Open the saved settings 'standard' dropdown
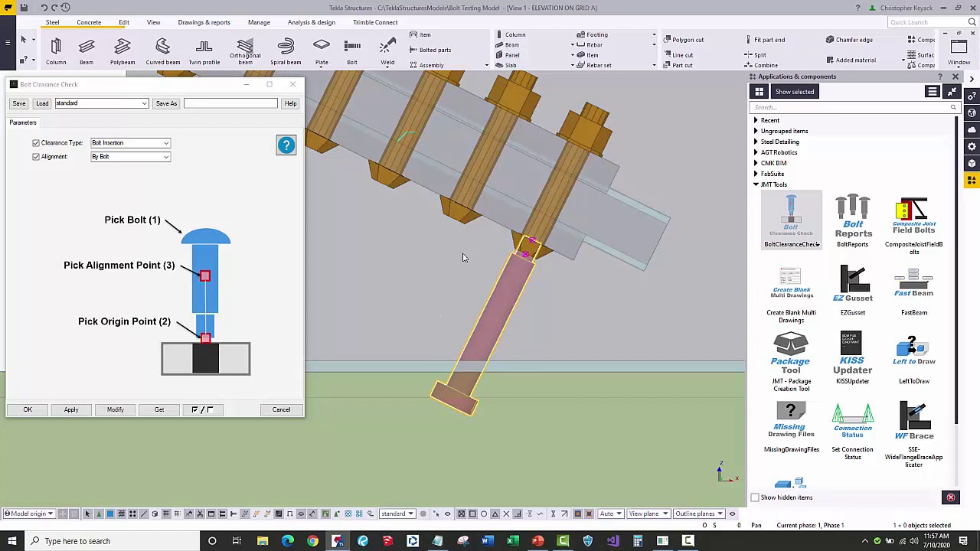980x551 pixels. click(x=101, y=103)
